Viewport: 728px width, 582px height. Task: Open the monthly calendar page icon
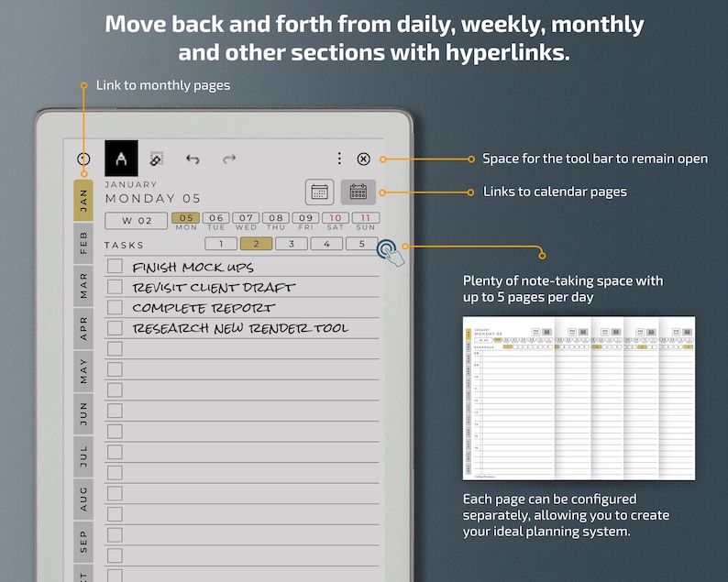319,192
